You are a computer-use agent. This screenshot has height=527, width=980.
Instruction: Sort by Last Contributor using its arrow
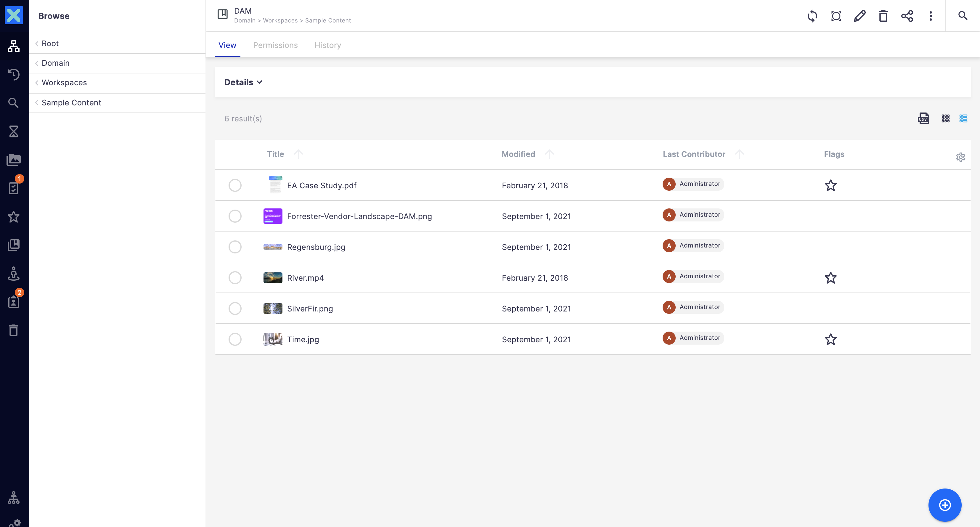(x=739, y=154)
